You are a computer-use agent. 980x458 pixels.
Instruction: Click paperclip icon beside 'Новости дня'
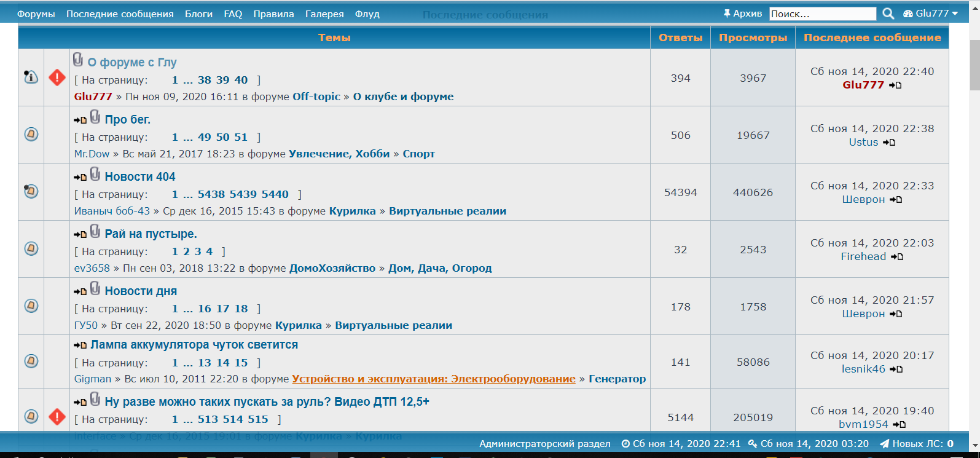[x=95, y=288]
